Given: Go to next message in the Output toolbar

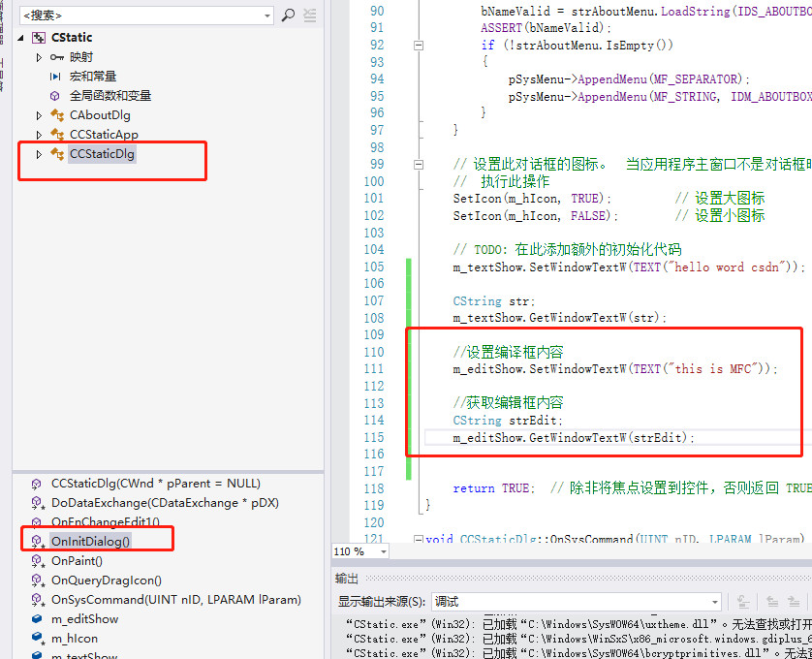Looking at the screenshot, I should point(794,602).
